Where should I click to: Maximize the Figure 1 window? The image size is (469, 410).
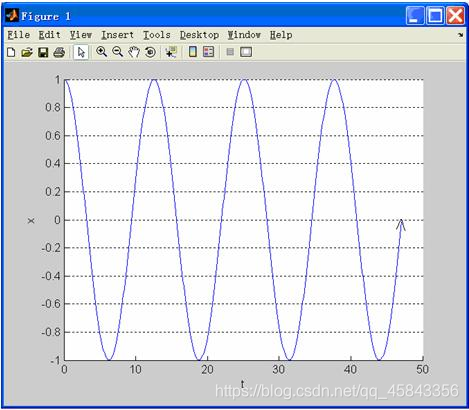point(435,15)
